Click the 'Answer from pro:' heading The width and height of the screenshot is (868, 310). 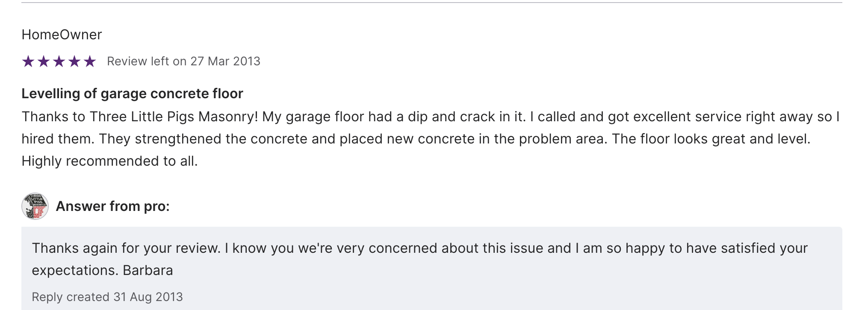[x=112, y=206]
